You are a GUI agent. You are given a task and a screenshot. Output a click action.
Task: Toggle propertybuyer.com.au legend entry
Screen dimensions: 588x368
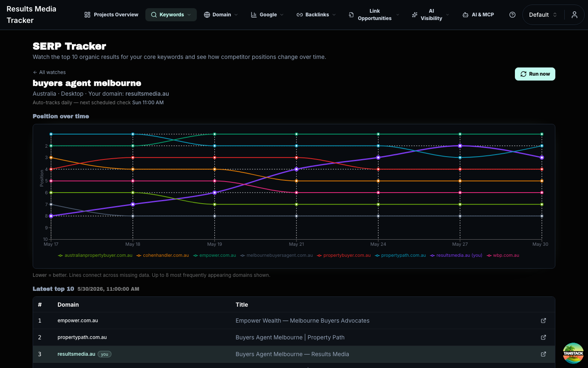tap(344, 256)
